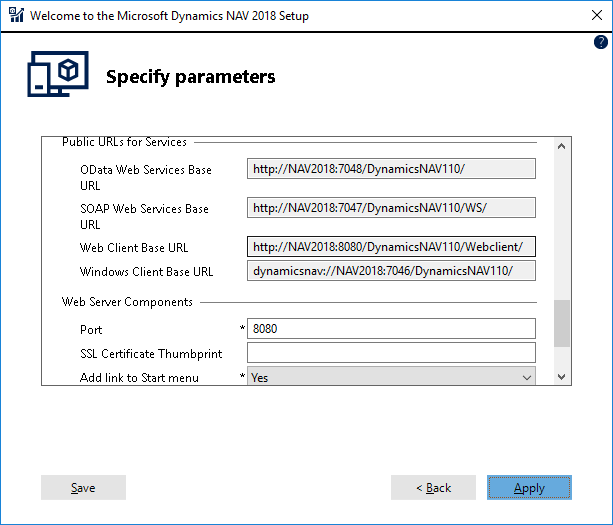Click the 'Add link to Start menu' label

pyautogui.click(x=139, y=378)
